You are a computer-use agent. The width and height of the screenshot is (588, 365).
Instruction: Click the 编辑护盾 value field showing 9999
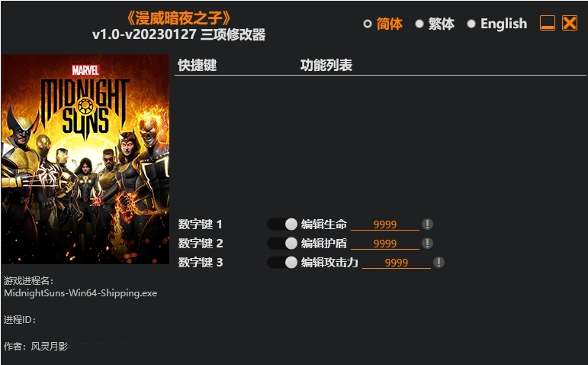pos(384,244)
